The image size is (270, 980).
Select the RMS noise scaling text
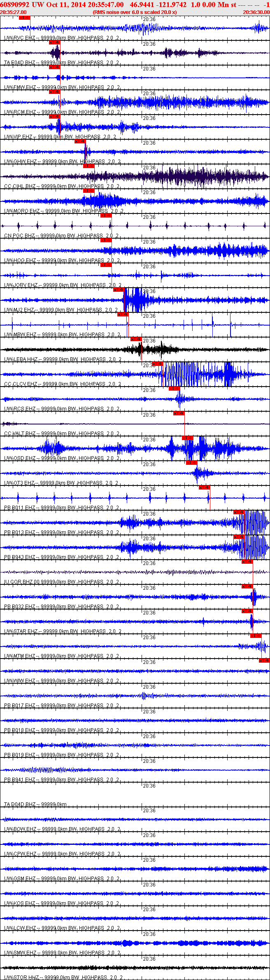[135, 12]
